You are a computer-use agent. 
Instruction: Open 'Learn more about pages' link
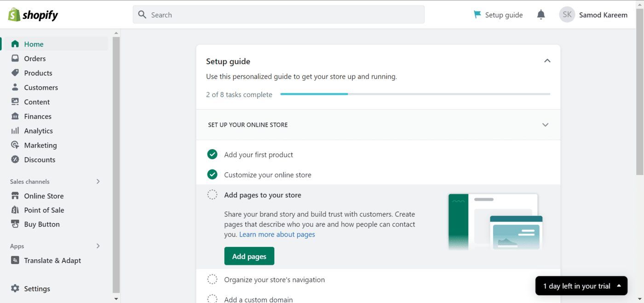pyautogui.click(x=277, y=234)
